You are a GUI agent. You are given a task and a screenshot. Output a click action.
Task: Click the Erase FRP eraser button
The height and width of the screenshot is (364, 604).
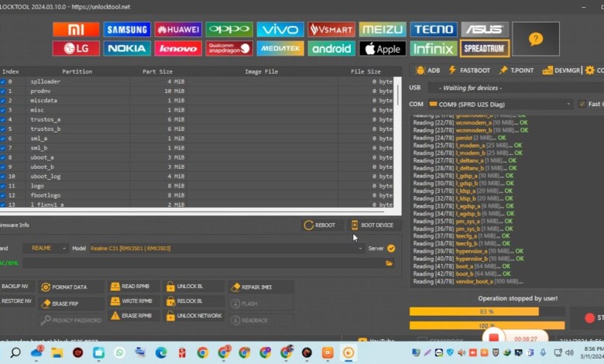pos(71,304)
